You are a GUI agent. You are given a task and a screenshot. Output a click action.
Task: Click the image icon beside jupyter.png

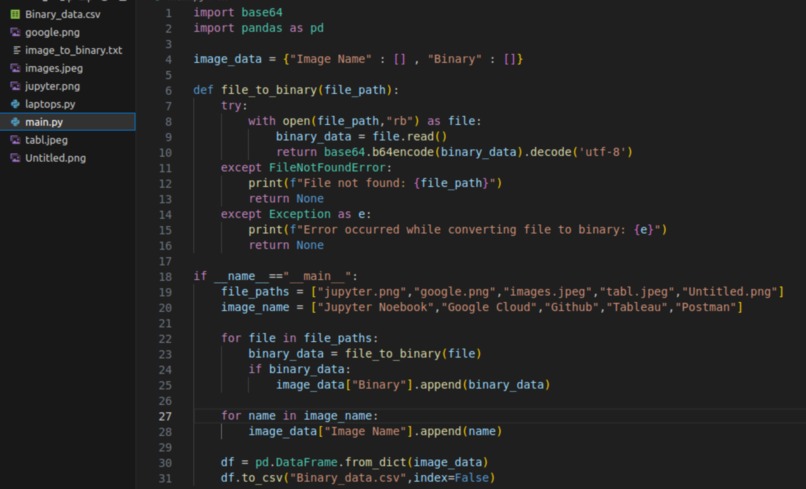coord(15,86)
